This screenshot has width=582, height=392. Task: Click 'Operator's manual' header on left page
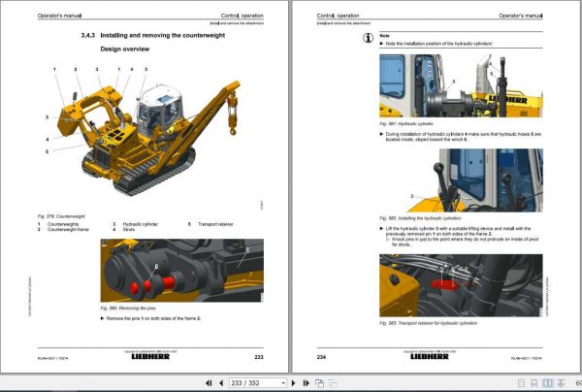[x=59, y=16]
